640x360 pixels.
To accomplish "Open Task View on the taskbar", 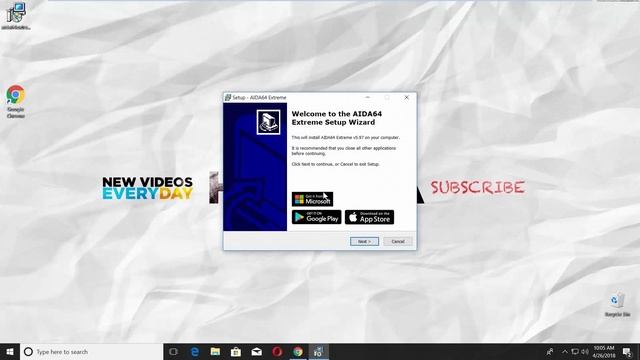I will pyautogui.click(x=173, y=351).
